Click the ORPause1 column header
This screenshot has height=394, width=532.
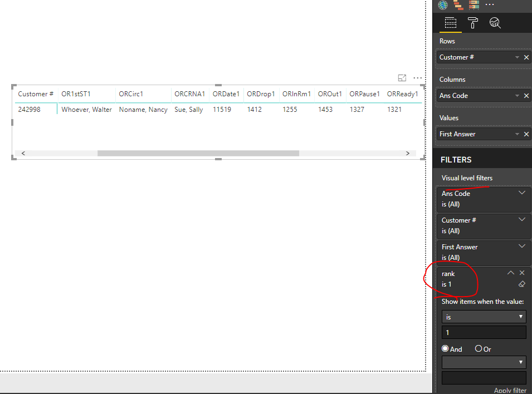click(x=364, y=94)
